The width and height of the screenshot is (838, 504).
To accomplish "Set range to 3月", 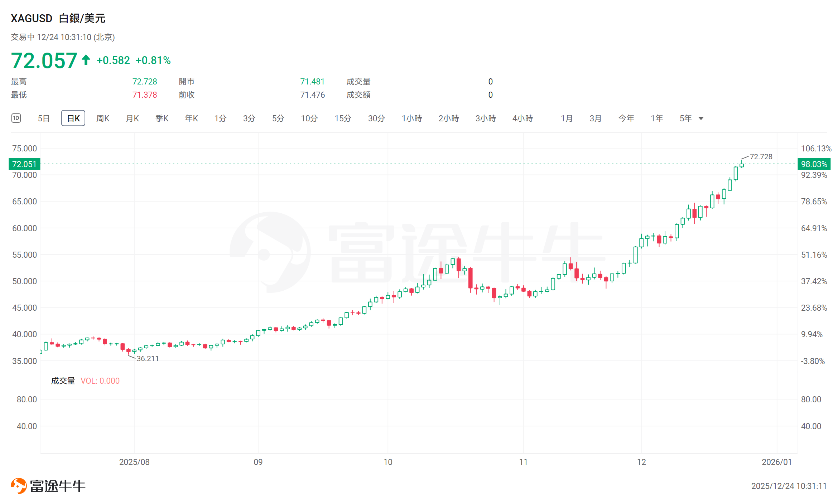I will [595, 118].
